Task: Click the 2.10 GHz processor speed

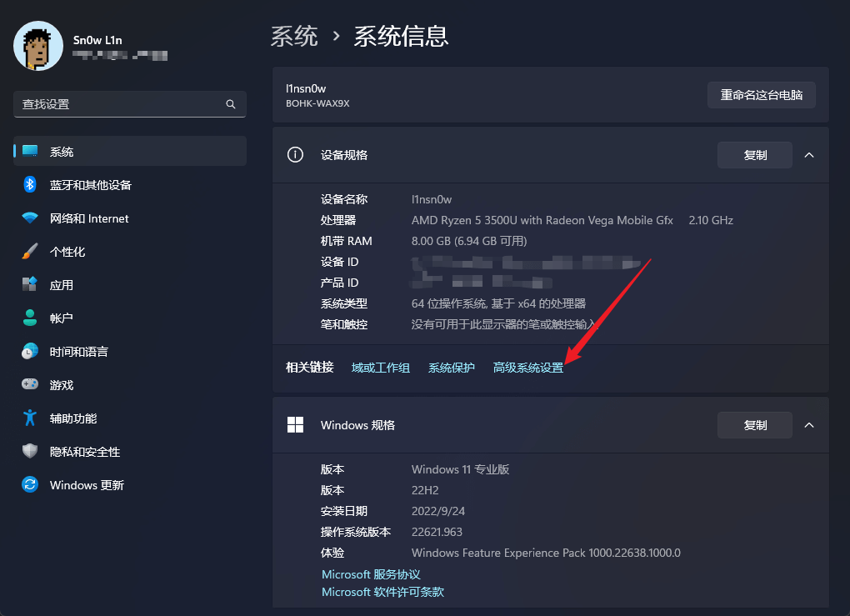Action: click(711, 220)
